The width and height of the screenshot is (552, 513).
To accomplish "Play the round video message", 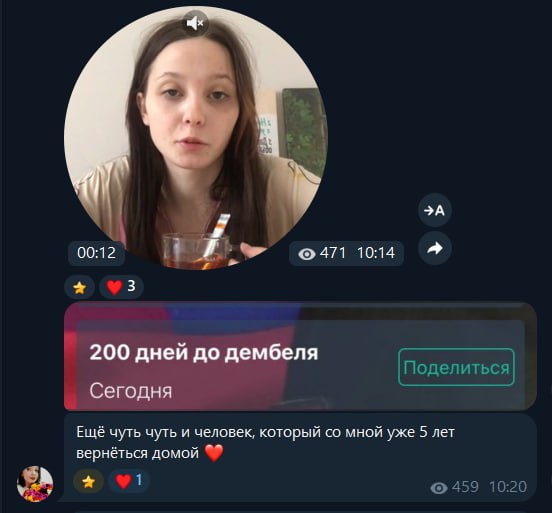I will (196, 138).
